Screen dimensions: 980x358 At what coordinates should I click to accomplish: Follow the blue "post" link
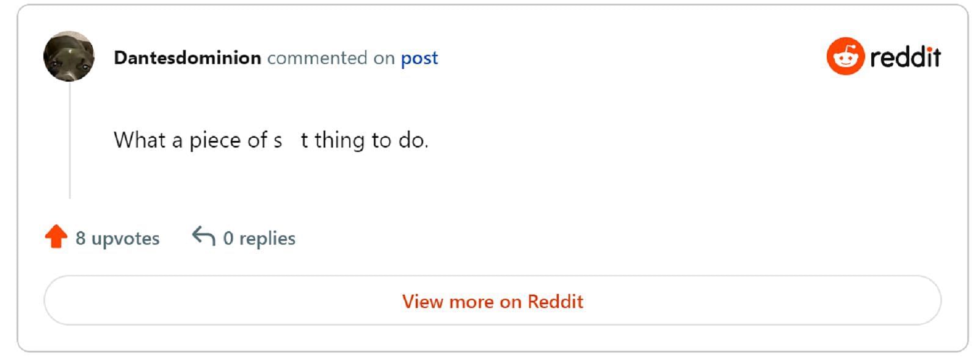[x=419, y=59]
